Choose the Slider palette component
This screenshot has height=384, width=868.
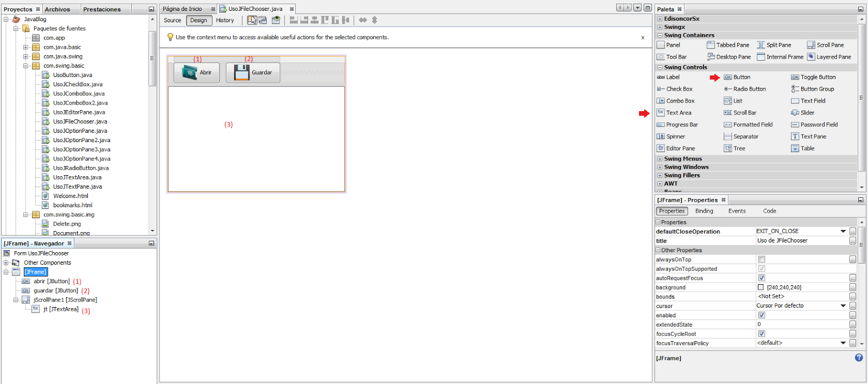[802, 113]
